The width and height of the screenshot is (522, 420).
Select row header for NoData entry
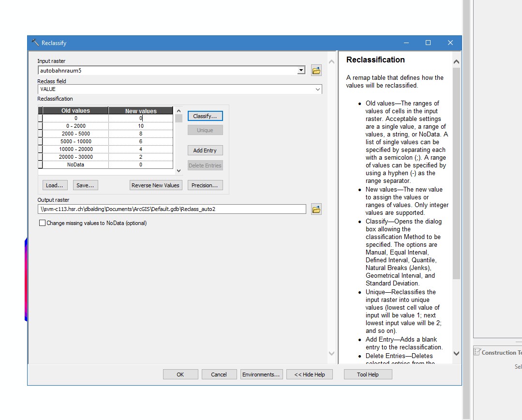pyautogui.click(x=40, y=165)
